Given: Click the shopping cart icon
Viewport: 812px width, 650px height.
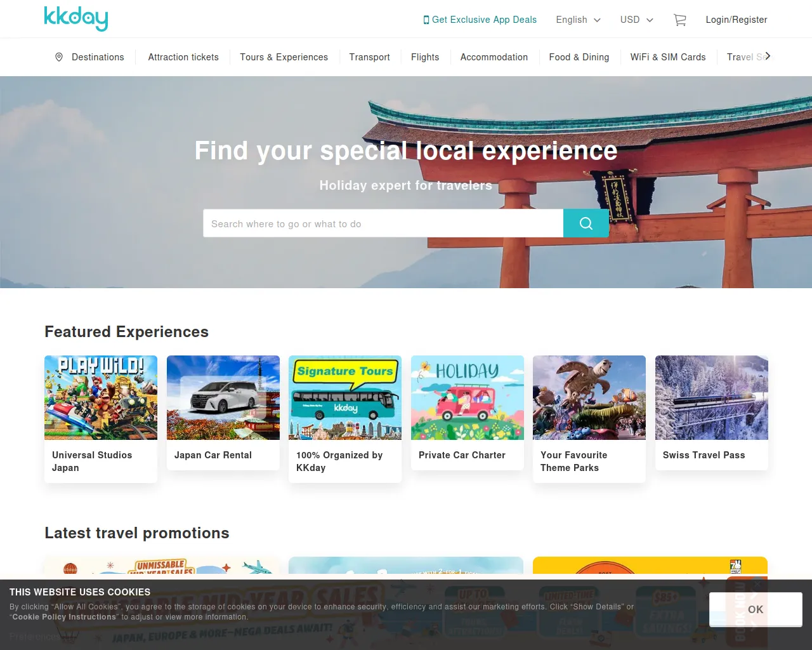Looking at the screenshot, I should 680,20.
